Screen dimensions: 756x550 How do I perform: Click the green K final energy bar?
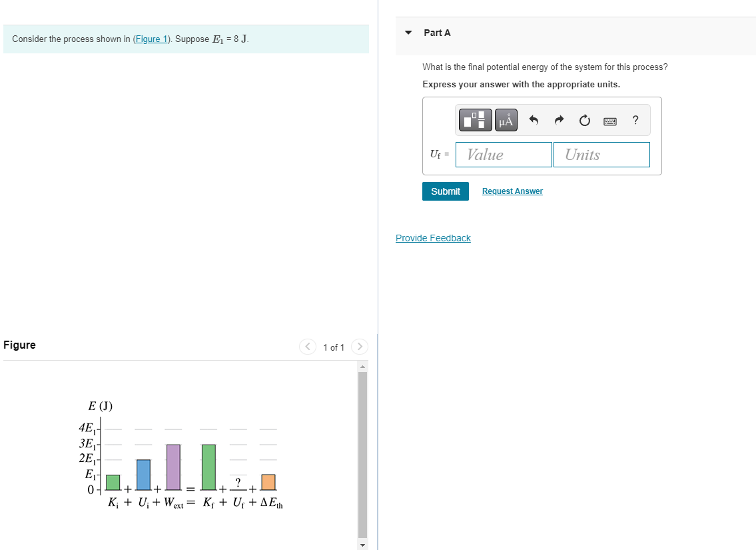coord(208,467)
